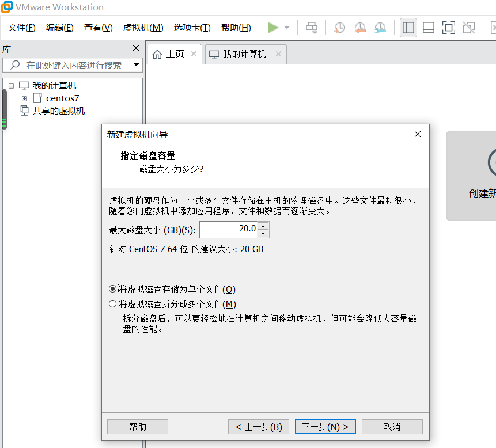Enter Unity mode icon in toolbar
The width and height of the screenshot is (496, 448).
[469, 28]
